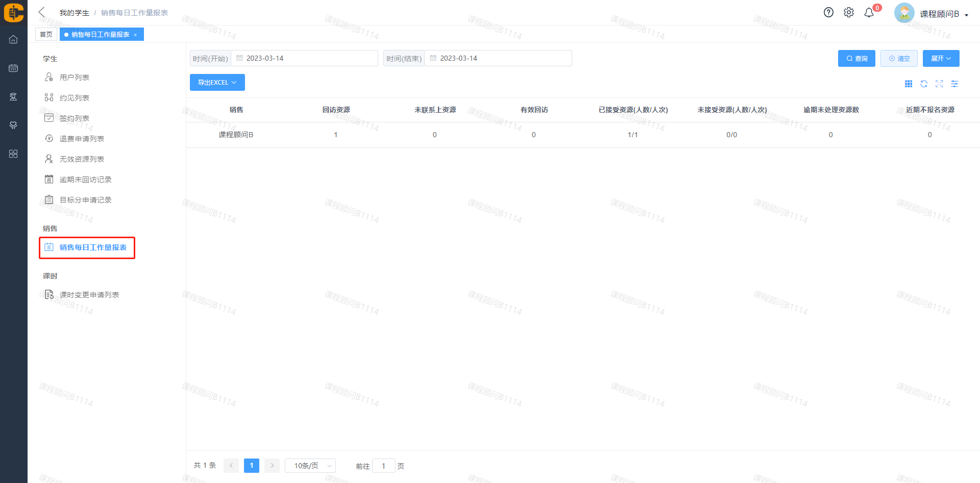Click the start date field
Image resolution: width=980 pixels, height=483 pixels.
point(305,58)
